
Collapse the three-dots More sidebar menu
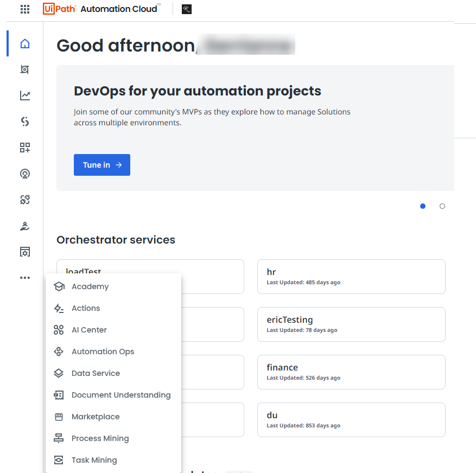point(25,278)
